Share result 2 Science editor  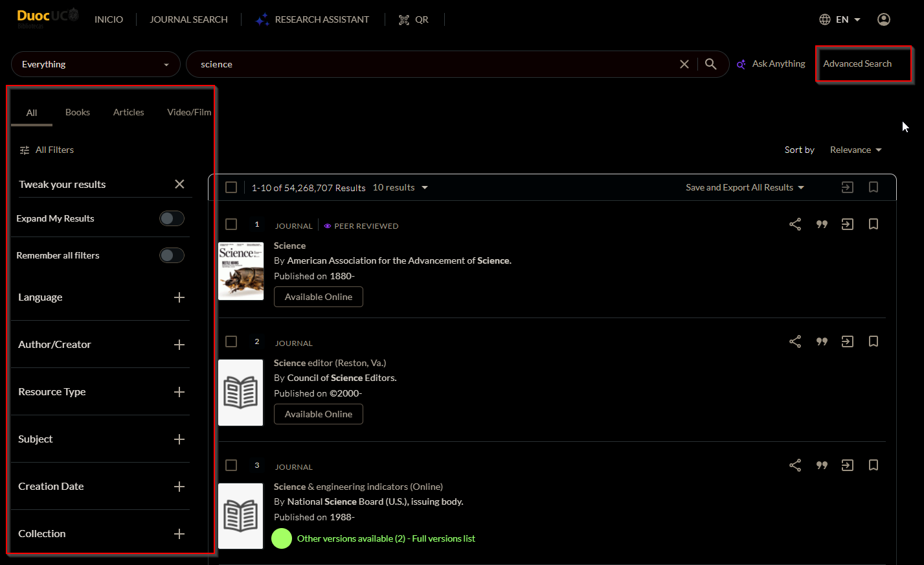(x=795, y=341)
